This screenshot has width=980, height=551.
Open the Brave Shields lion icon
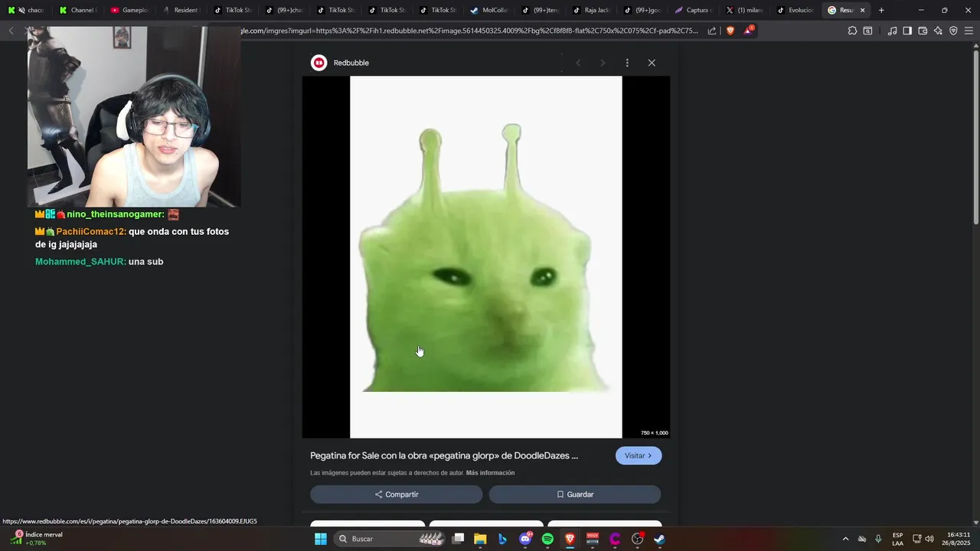730,31
